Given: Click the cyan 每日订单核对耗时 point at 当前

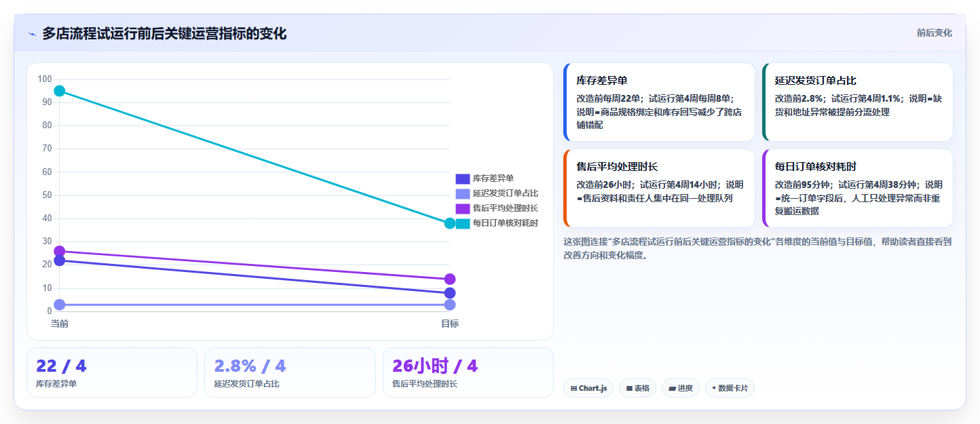Looking at the screenshot, I should pyautogui.click(x=60, y=91).
